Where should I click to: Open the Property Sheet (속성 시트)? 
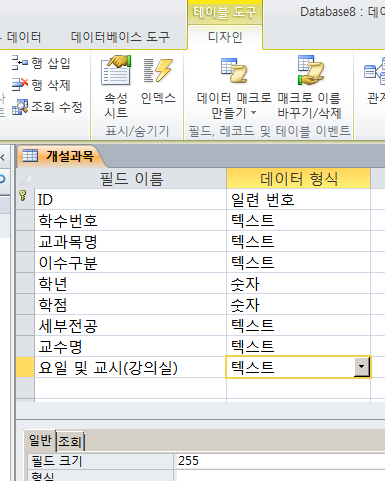point(116,87)
